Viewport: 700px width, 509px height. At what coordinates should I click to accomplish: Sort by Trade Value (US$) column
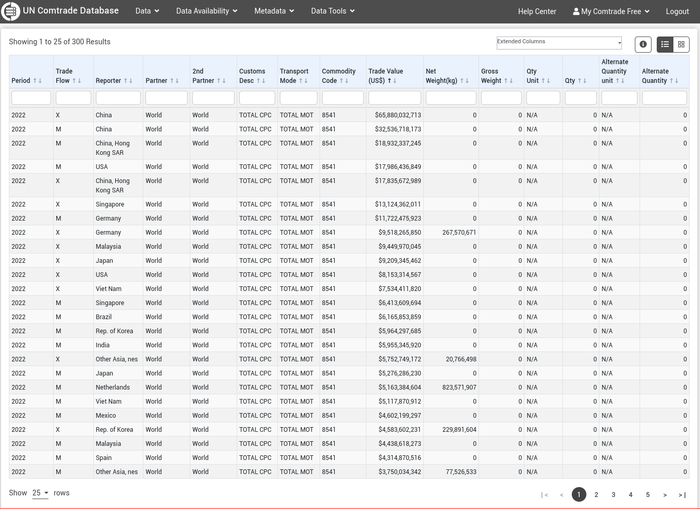point(391,80)
